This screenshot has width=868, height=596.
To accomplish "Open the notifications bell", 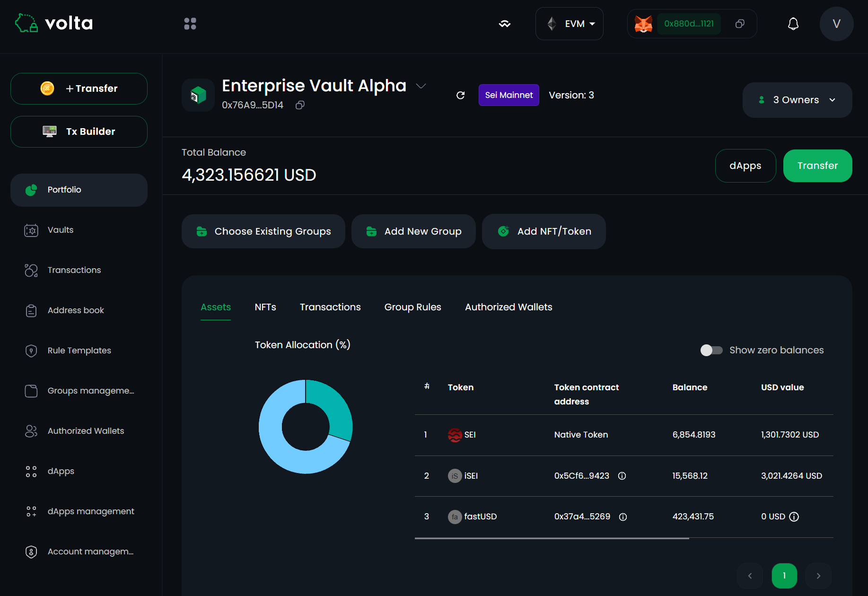I will 793,24.
